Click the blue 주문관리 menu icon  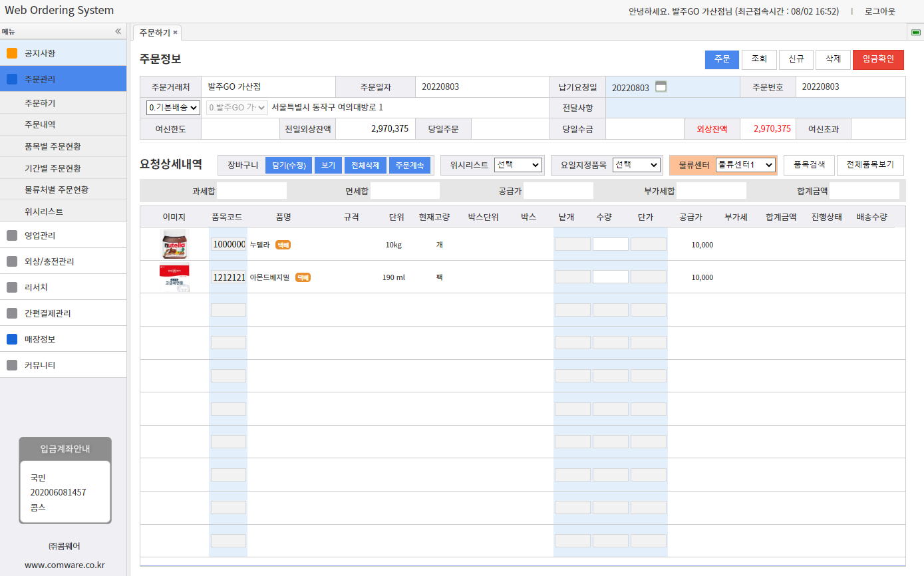(12, 79)
